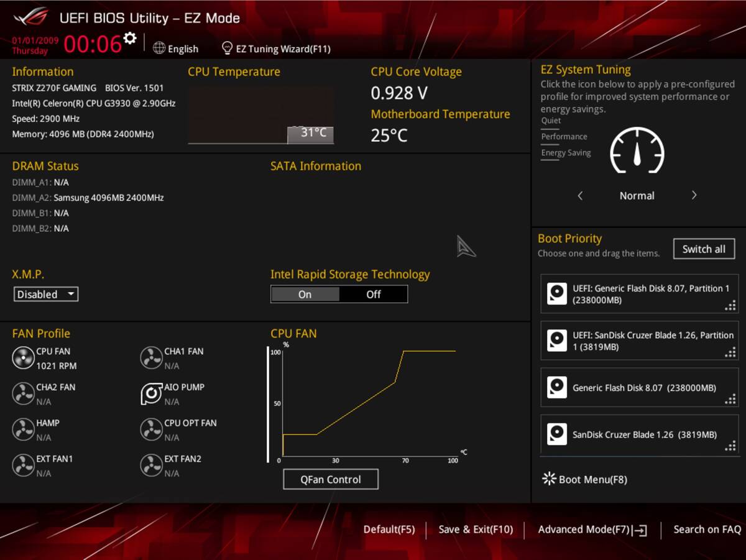Click the AIO PUMP icon
Viewport: 746px width, 560px height.
151,393
